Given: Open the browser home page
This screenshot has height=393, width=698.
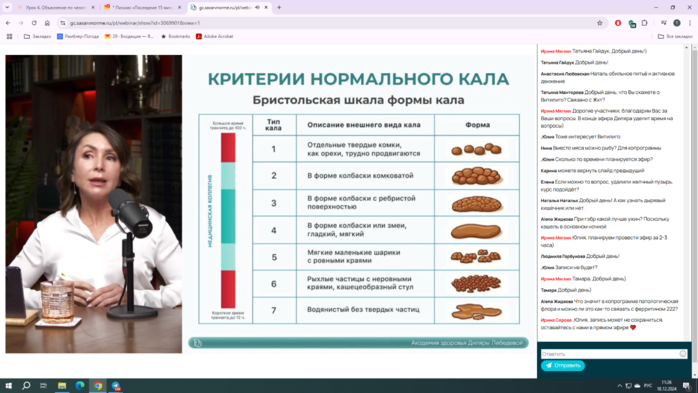Looking at the screenshot, I should pos(47,23).
